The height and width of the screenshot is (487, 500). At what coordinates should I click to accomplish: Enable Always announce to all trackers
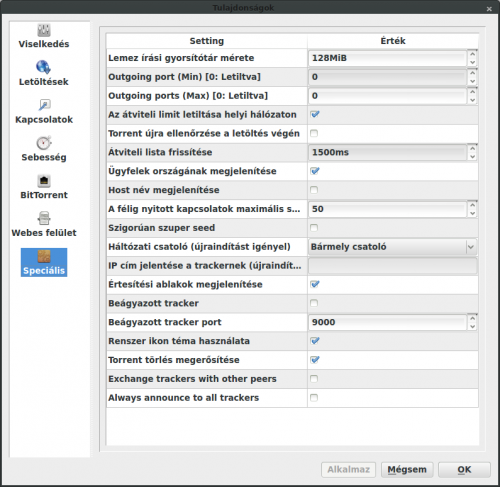(x=314, y=398)
